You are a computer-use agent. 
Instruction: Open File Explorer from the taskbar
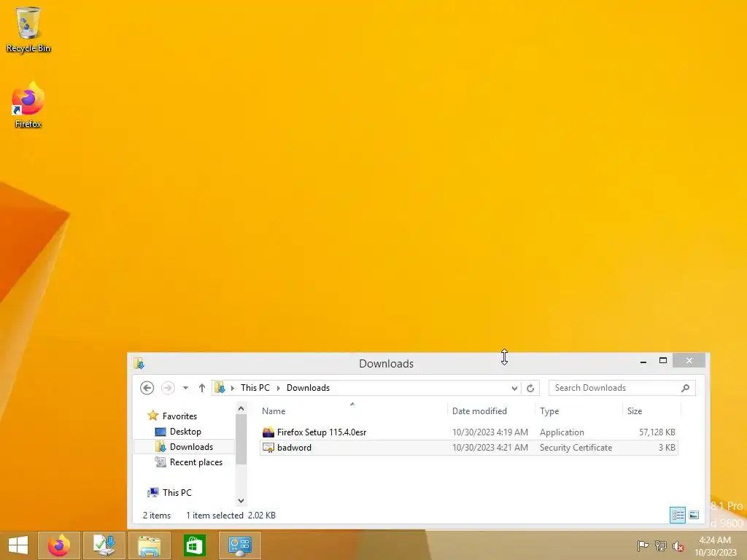[149, 545]
